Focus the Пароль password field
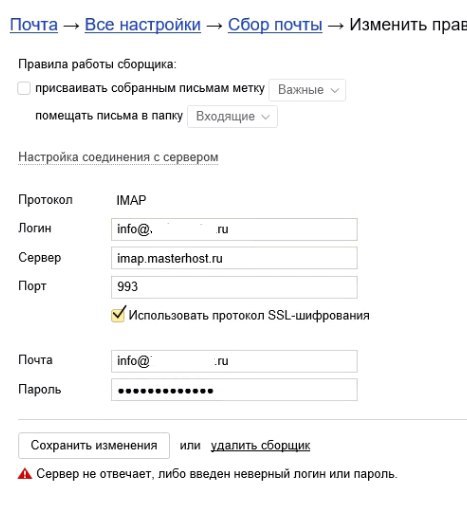The width and height of the screenshot is (467, 512). point(234,390)
